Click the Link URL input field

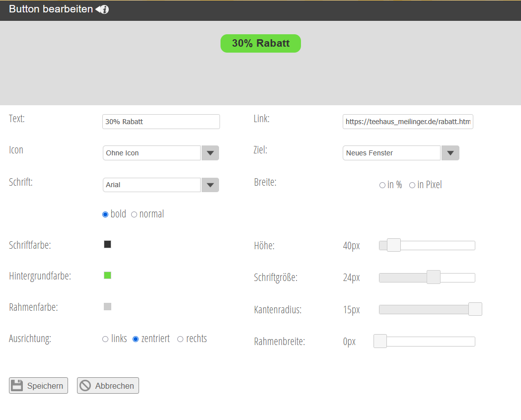coord(407,122)
